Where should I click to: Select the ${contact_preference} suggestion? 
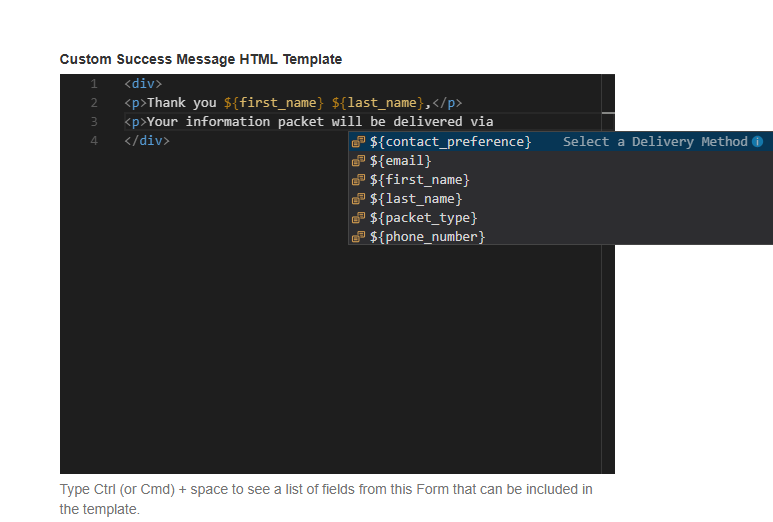(x=561, y=142)
